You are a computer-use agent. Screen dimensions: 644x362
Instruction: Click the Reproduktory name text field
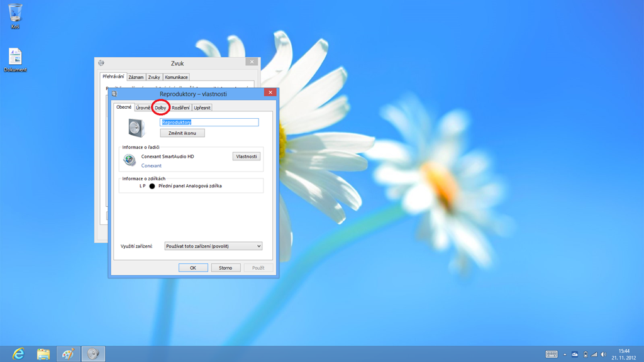pos(209,123)
